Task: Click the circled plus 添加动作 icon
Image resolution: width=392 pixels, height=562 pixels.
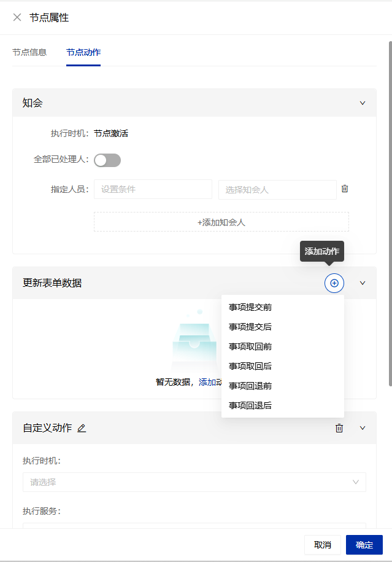Action: tap(334, 283)
